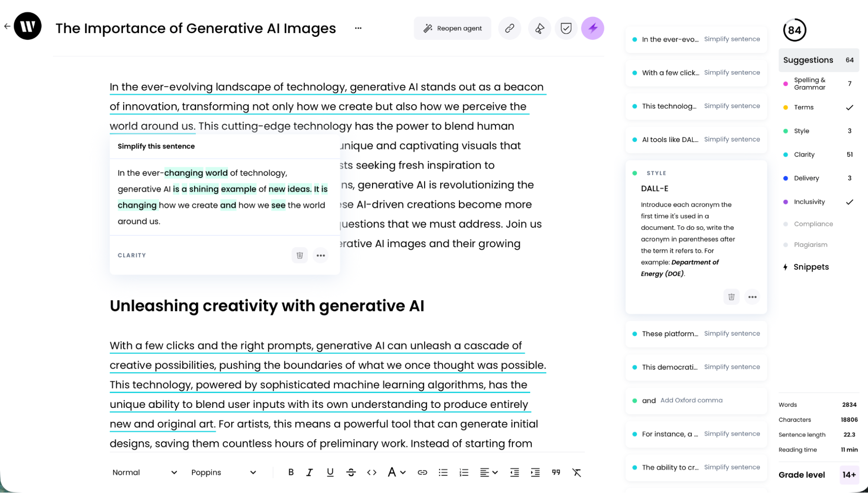Open the Normal paragraph style dropdown
Screen dimensions: 868x493
click(x=144, y=472)
